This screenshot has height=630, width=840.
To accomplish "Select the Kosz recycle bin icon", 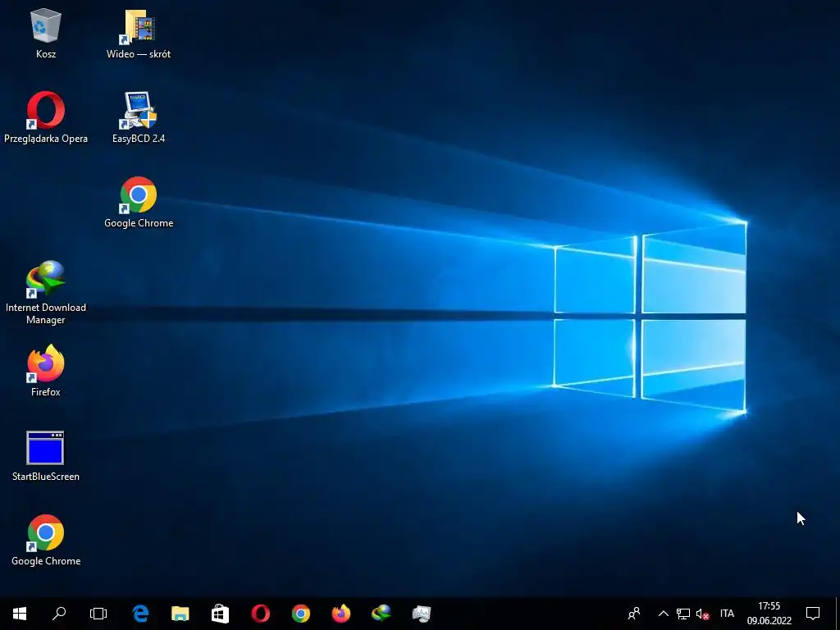I will click(x=46, y=33).
